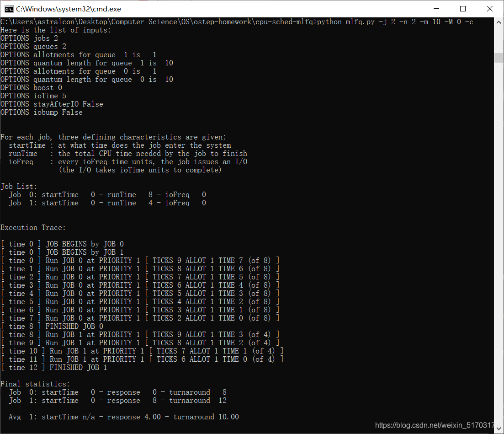
Task: Click the Job 0 runTime 8 row
Action: (107, 195)
